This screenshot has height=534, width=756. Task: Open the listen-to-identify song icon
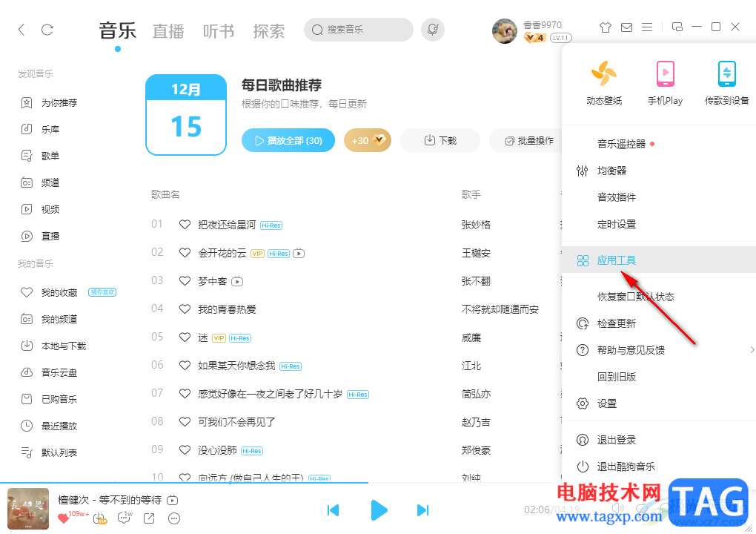(433, 30)
